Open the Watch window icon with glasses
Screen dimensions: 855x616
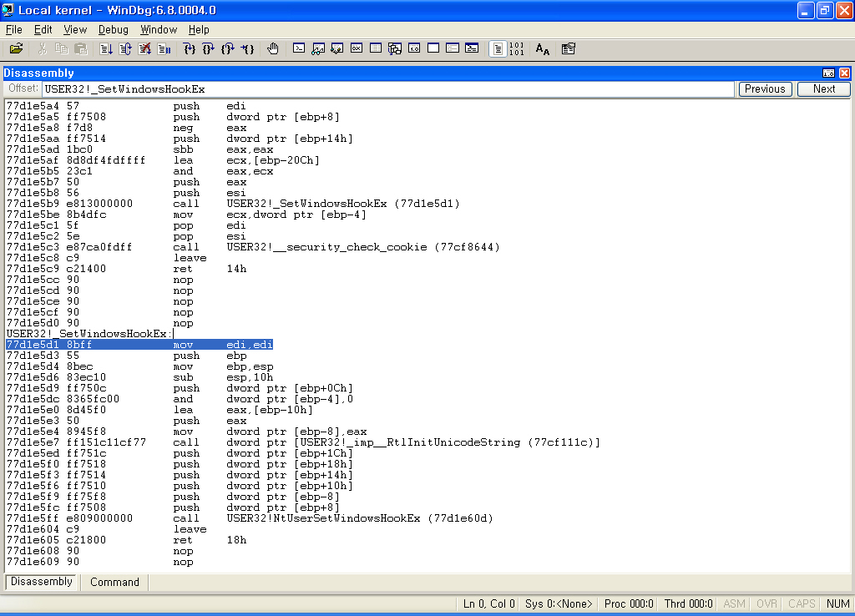318,49
